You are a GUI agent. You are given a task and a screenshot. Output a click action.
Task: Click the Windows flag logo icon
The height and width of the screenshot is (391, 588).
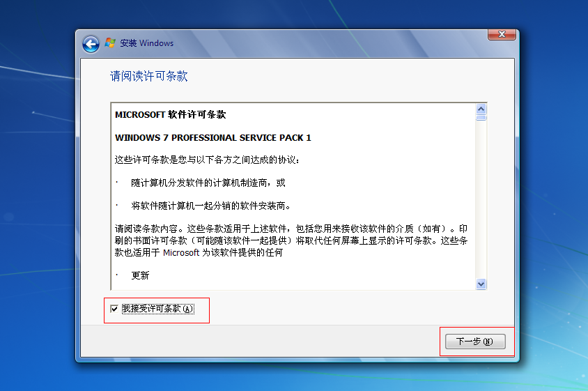point(110,43)
